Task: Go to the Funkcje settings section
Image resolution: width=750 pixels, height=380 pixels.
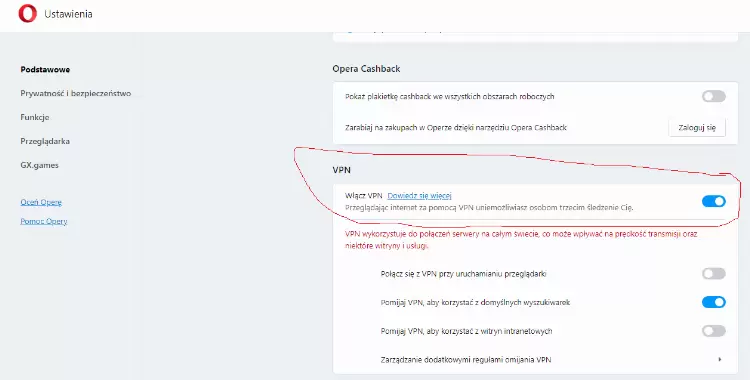Action: tap(34, 117)
